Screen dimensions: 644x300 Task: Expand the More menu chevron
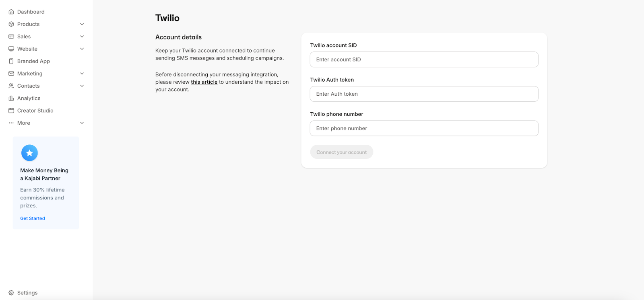tap(82, 123)
